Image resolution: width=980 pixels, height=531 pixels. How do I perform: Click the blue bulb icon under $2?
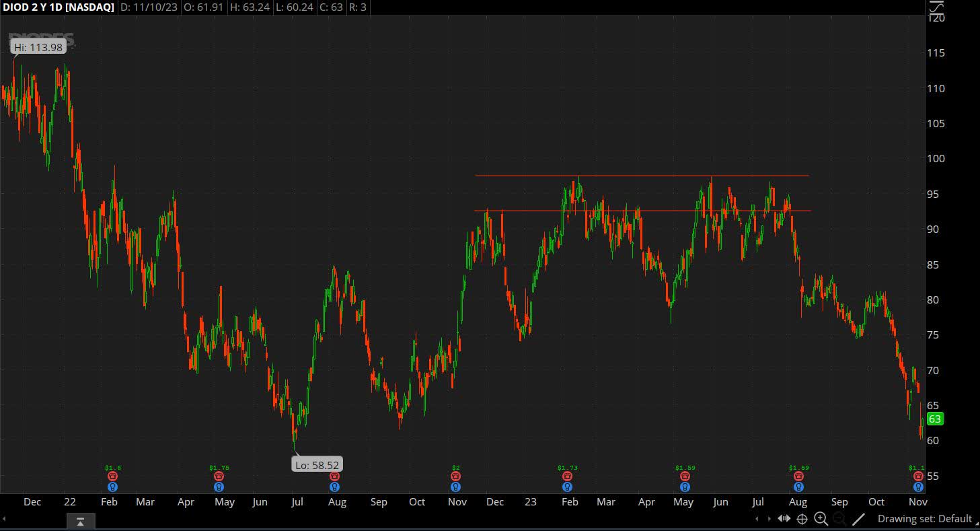coord(455,487)
